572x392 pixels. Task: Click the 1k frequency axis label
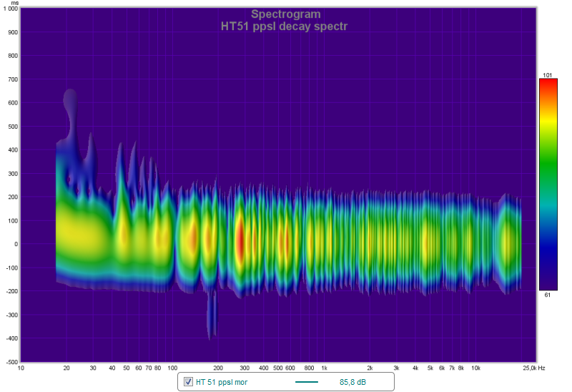(324, 368)
